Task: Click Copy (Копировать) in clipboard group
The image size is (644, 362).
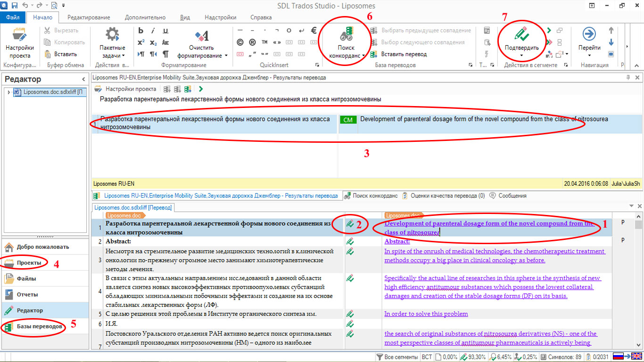Action: point(64,42)
